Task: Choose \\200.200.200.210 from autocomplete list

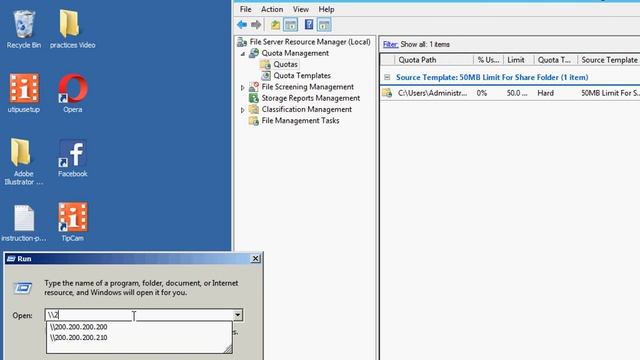Action: point(78,338)
